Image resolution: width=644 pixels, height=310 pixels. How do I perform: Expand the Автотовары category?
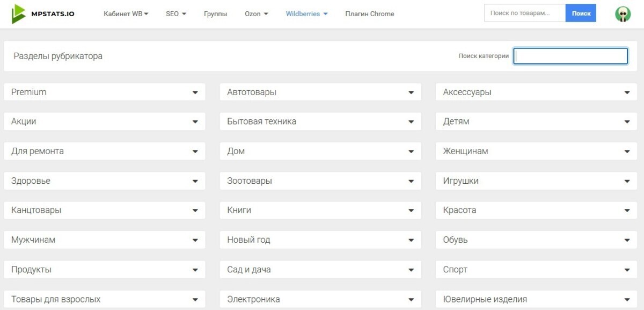pos(320,92)
